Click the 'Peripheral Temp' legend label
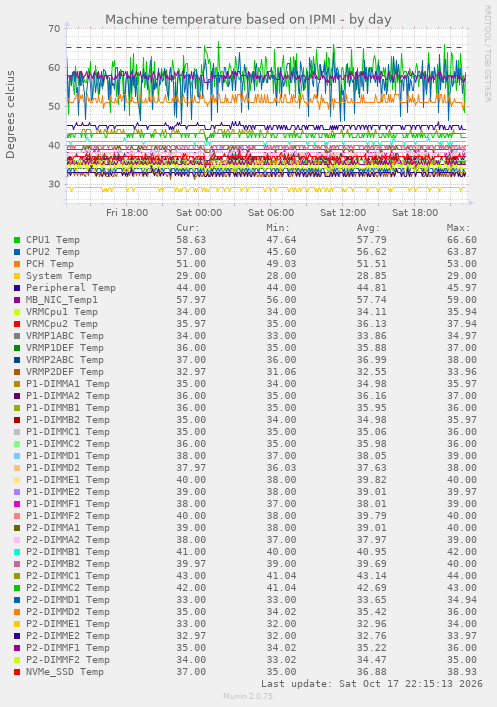Viewport: 497px width, 707px height. [71, 288]
